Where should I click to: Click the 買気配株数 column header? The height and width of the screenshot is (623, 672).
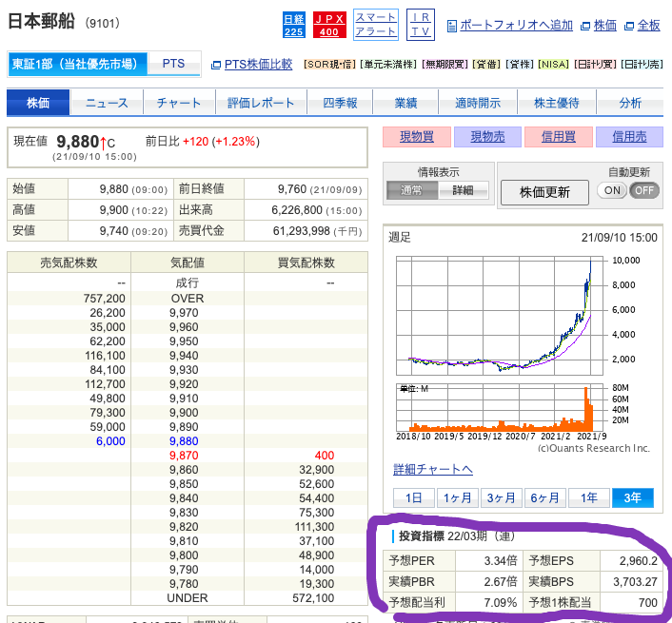[x=306, y=263]
